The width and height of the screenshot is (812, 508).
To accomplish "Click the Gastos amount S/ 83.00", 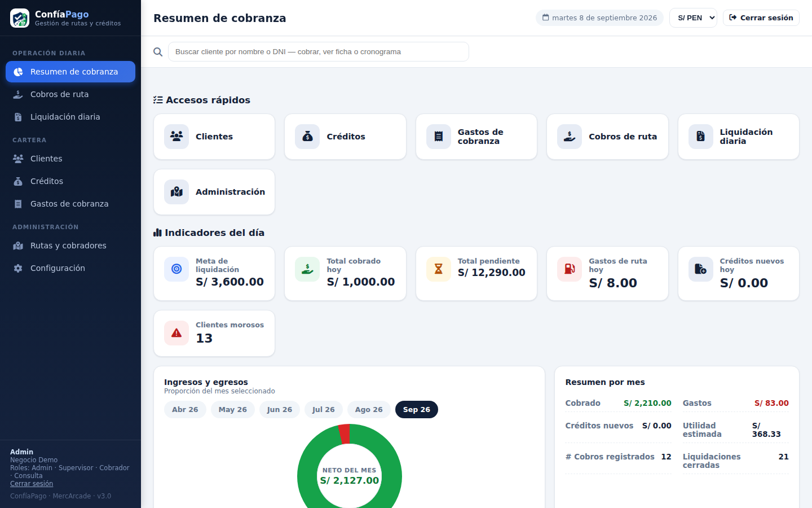I will (771, 403).
